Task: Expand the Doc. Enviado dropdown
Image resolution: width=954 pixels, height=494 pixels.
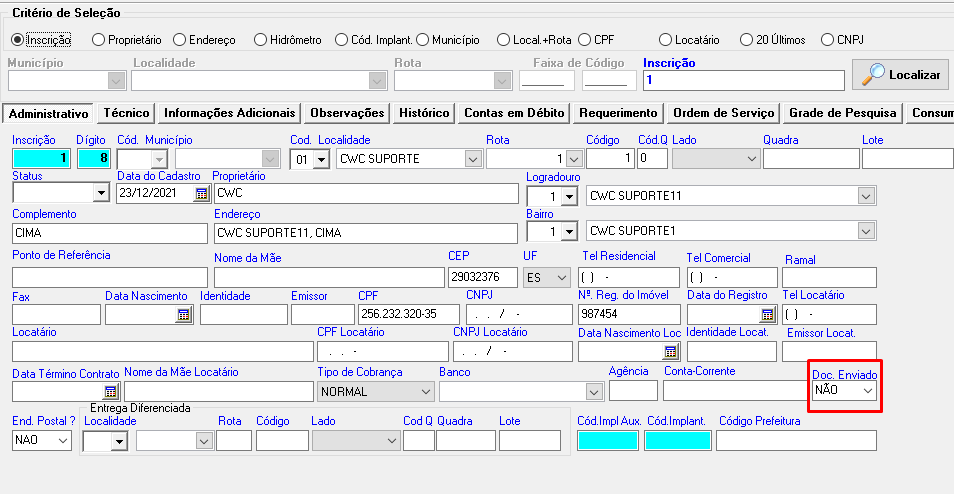Action: (867, 391)
